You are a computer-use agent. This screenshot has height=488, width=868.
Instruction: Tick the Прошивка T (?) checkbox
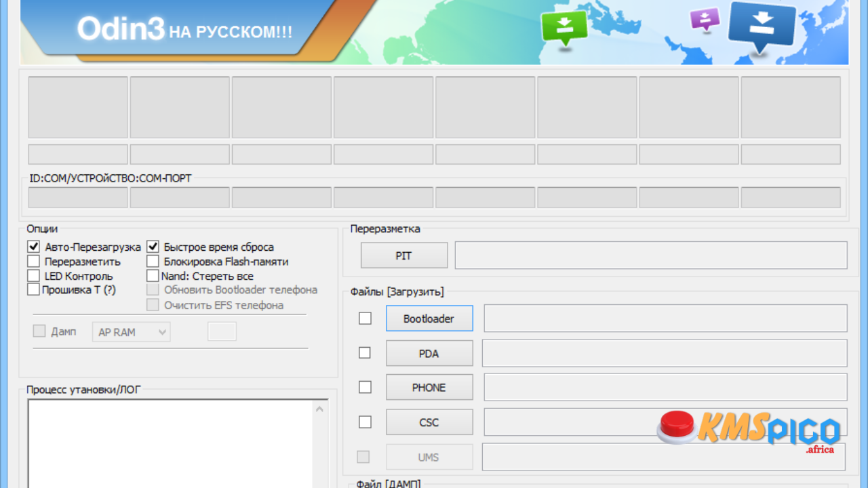point(33,290)
